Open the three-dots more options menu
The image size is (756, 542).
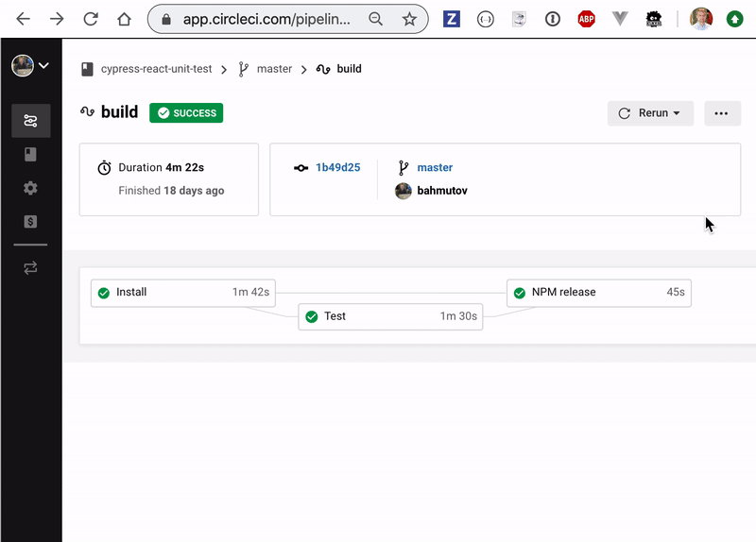(x=722, y=113)
